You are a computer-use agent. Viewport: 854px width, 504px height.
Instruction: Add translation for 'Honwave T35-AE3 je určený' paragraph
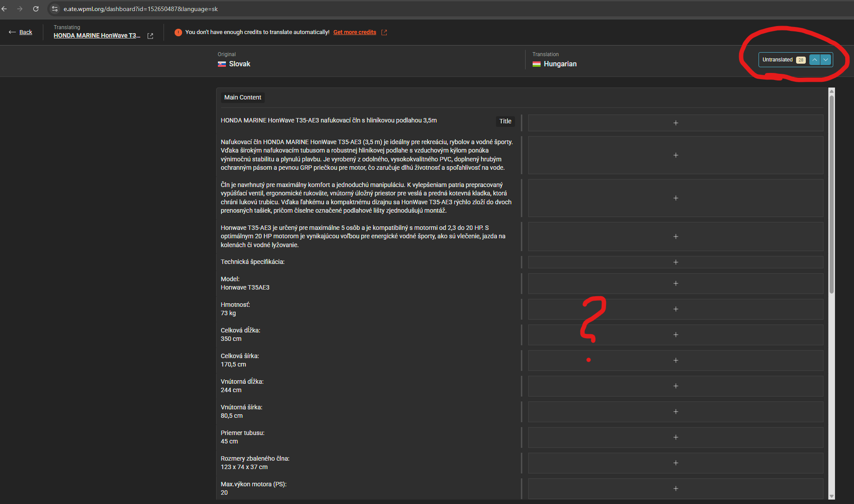click(675, 237)
